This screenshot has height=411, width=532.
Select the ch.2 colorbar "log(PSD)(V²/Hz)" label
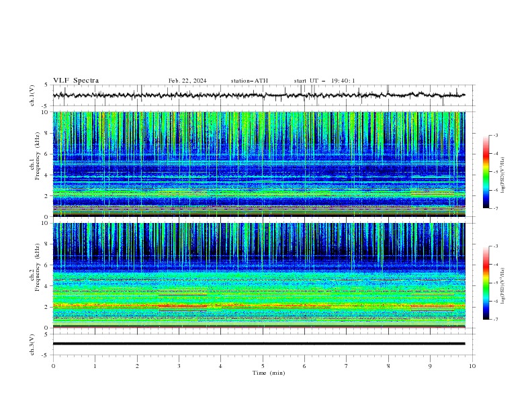pyautogui.click(x=502, y=286)
